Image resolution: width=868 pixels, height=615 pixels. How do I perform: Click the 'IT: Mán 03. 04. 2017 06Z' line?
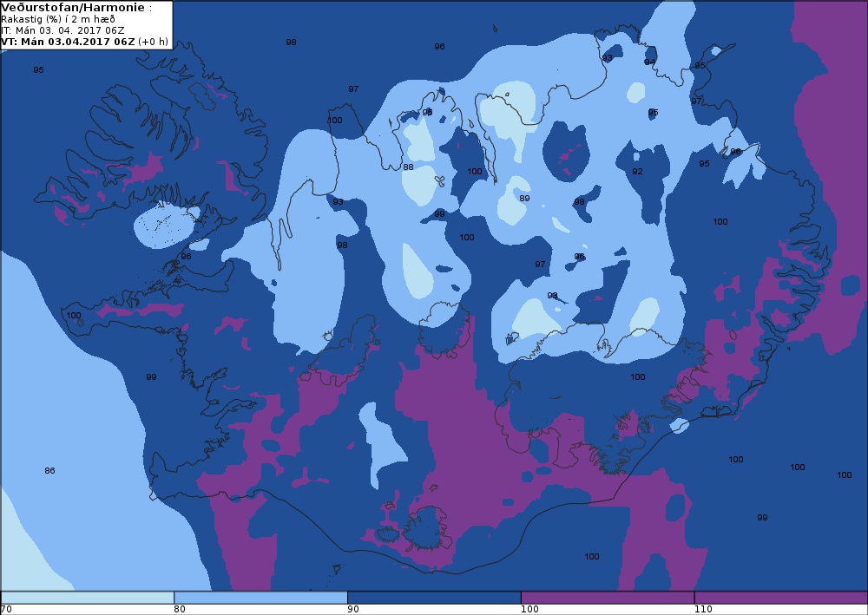[62, 30]
